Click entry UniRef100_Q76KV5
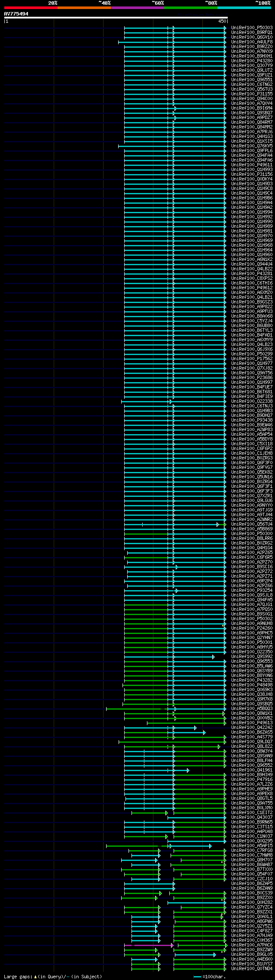Image resolution: width=275 pixels, height=980 pixels. click(x=252, y=146)
